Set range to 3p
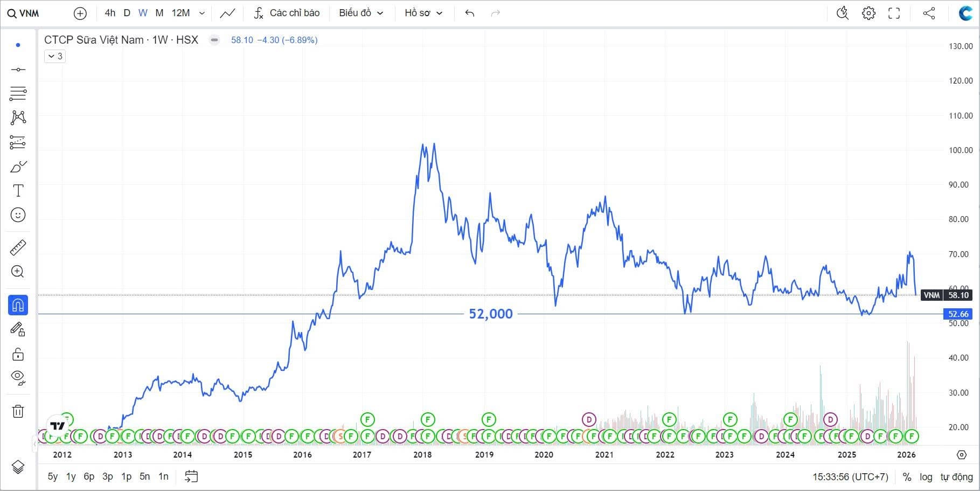The image size is (980, 491). click(108, 476)
